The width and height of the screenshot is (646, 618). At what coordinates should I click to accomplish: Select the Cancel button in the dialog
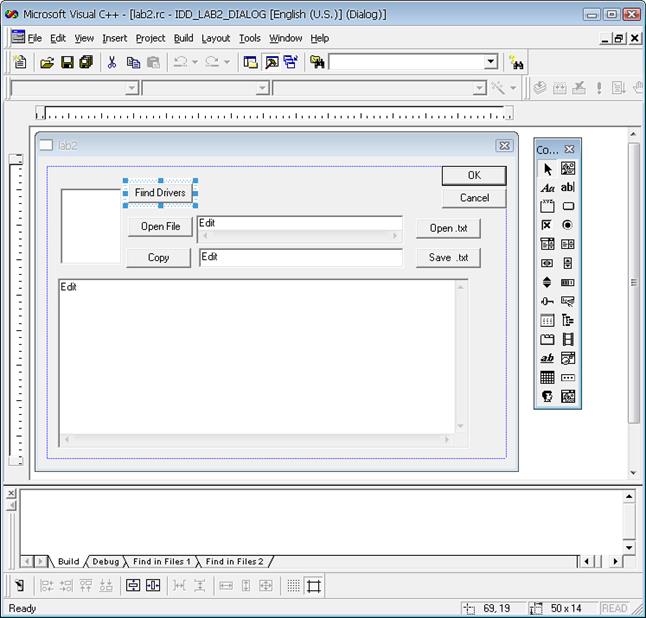(x=474, y=198)
